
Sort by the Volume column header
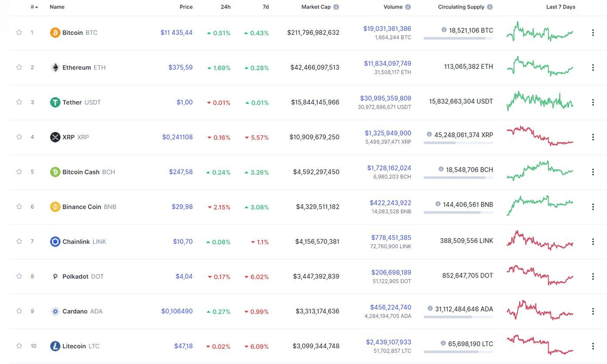click(393, 7)
